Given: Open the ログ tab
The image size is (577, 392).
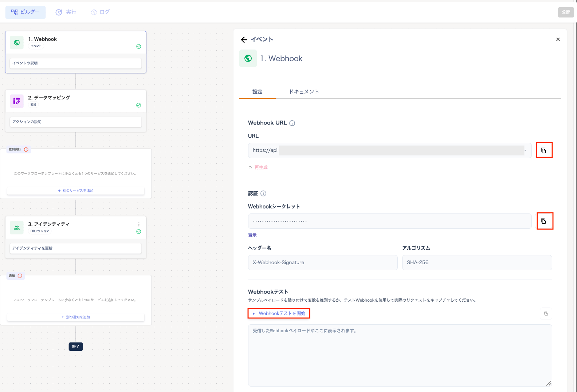Looking at the screenshot, I should click(x=100, y=12).
